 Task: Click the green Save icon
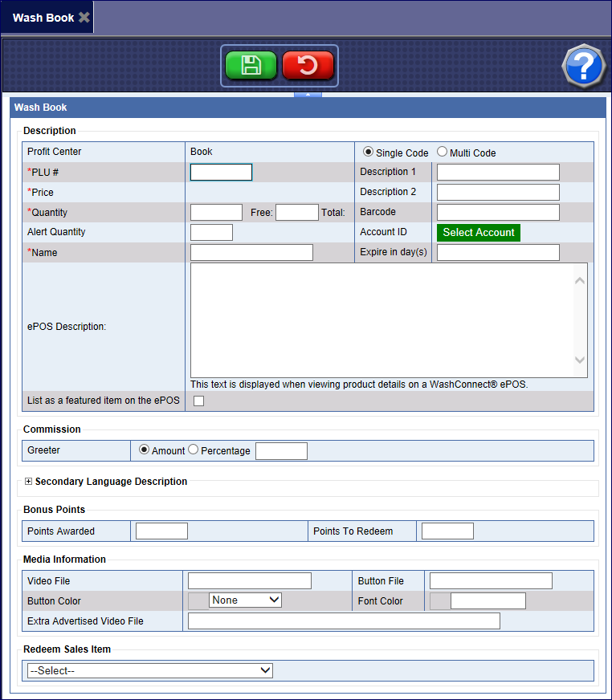coord(251,66)
